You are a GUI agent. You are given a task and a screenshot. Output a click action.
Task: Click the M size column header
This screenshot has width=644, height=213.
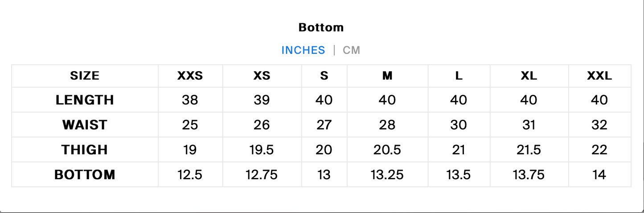pyautogui.click(x=387, y=76)
